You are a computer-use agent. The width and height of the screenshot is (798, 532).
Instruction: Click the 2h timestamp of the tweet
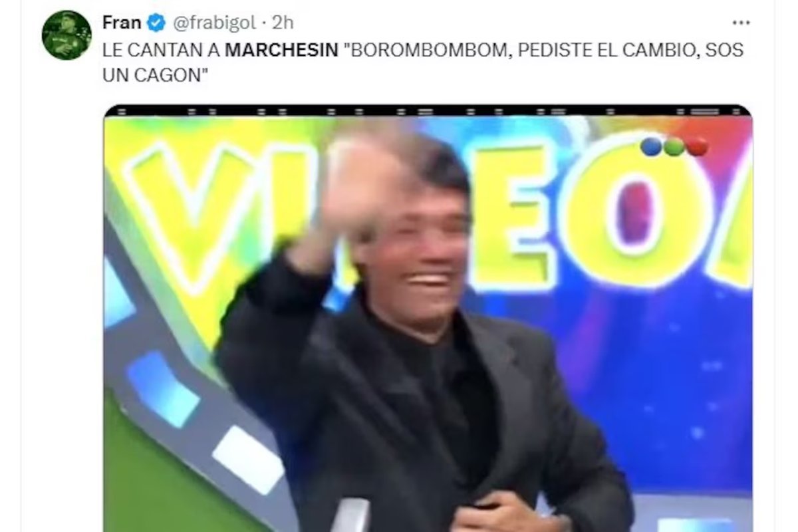(283, 23)
